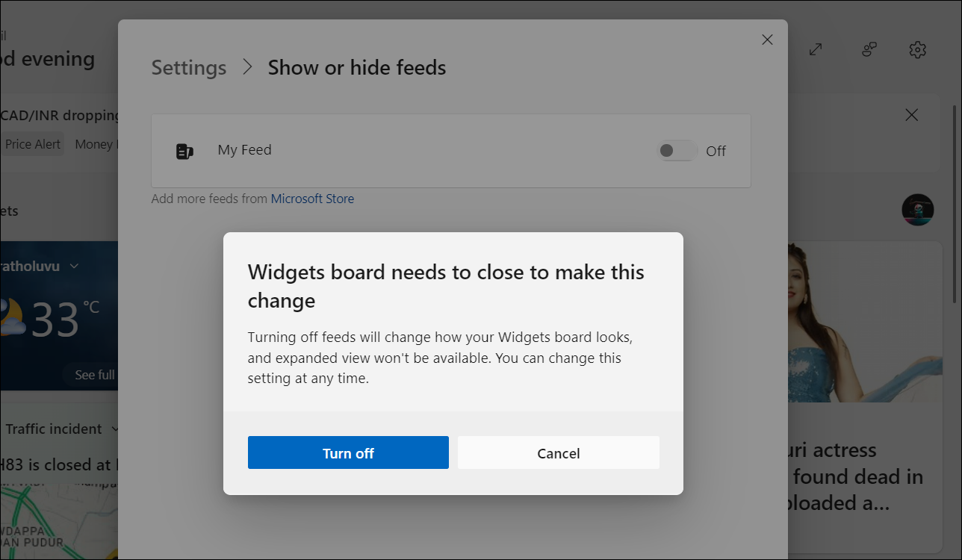Screen dimensions: 962x560
Task: Click the Widgets board vertical scrollbar
Action: coord(955,202)
